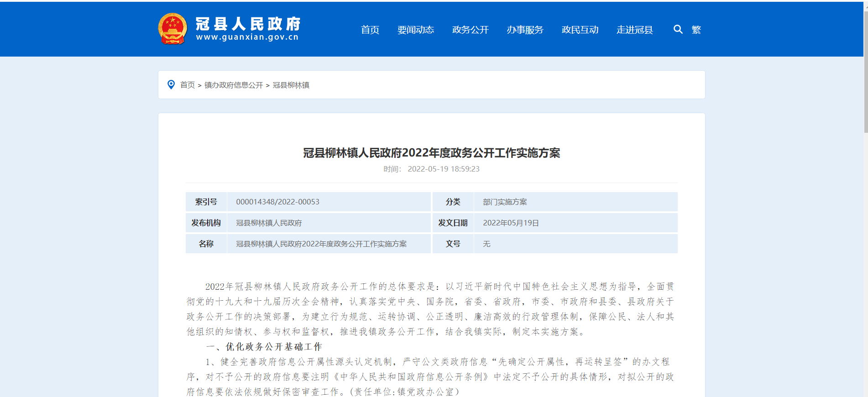Viewport: 868px width, 397px height.
Task: Click the breadcrumb location pin icon
Action: [171, 85]
